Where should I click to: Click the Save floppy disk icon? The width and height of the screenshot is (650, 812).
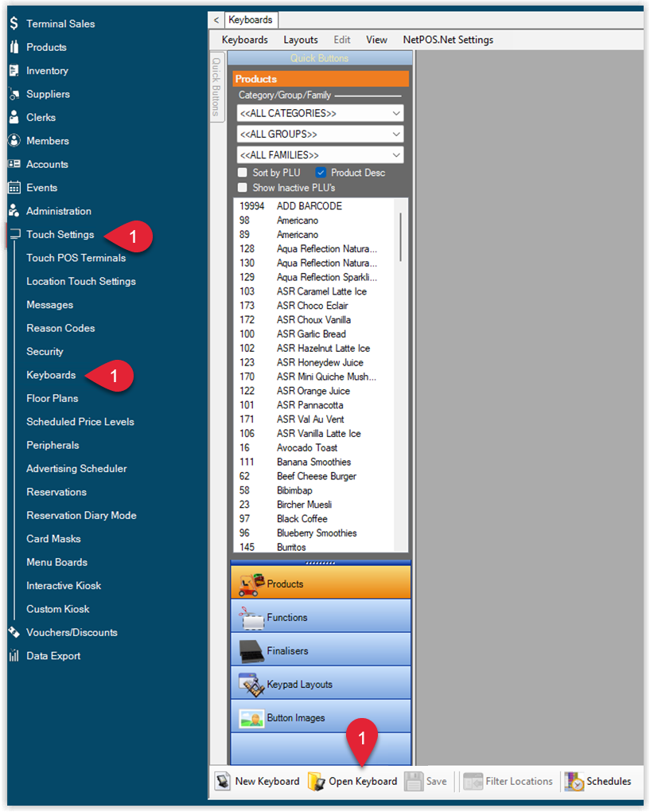point(414,782)
